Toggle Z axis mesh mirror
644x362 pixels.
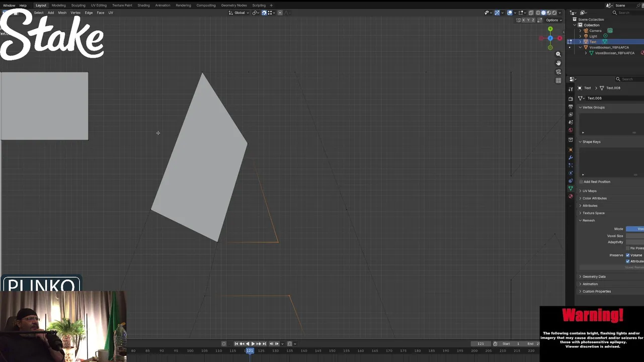(533, 20)
